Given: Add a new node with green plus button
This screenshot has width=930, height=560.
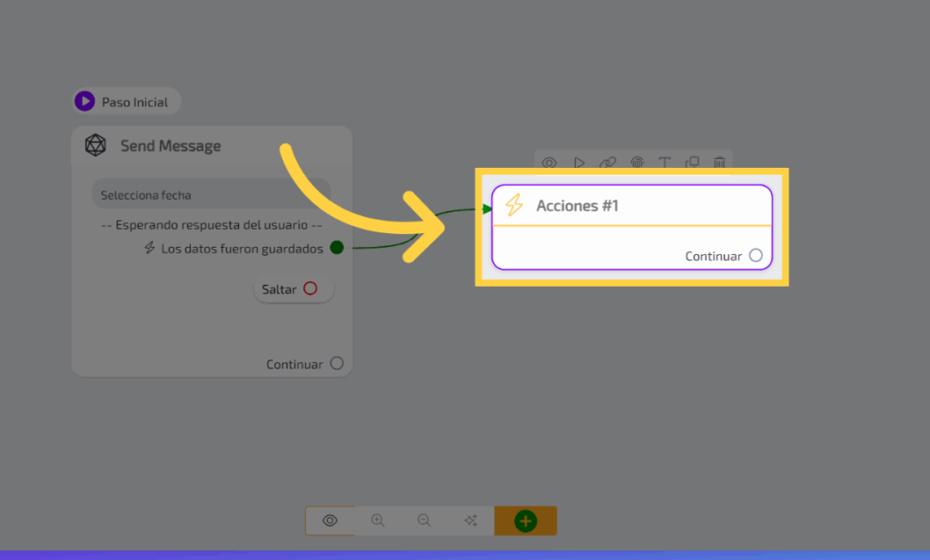Looking at the screenshot, I should point(525,521).
